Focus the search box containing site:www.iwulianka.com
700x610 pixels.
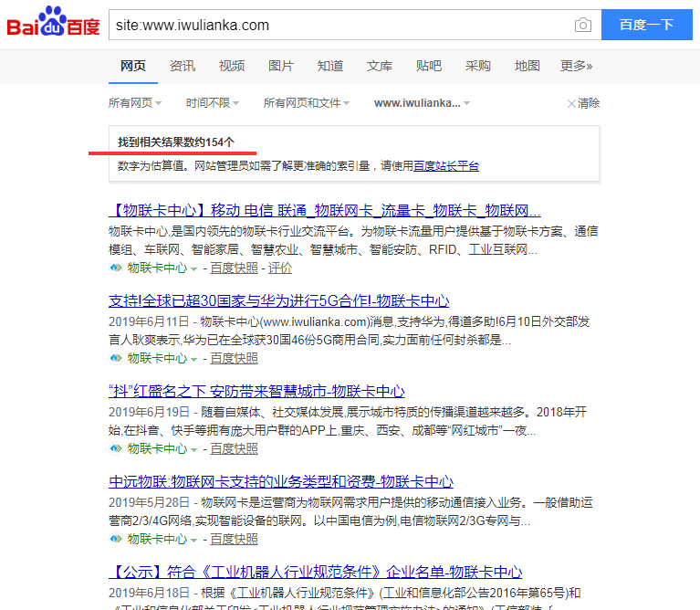pyautogui.click(x=341, y=25)
